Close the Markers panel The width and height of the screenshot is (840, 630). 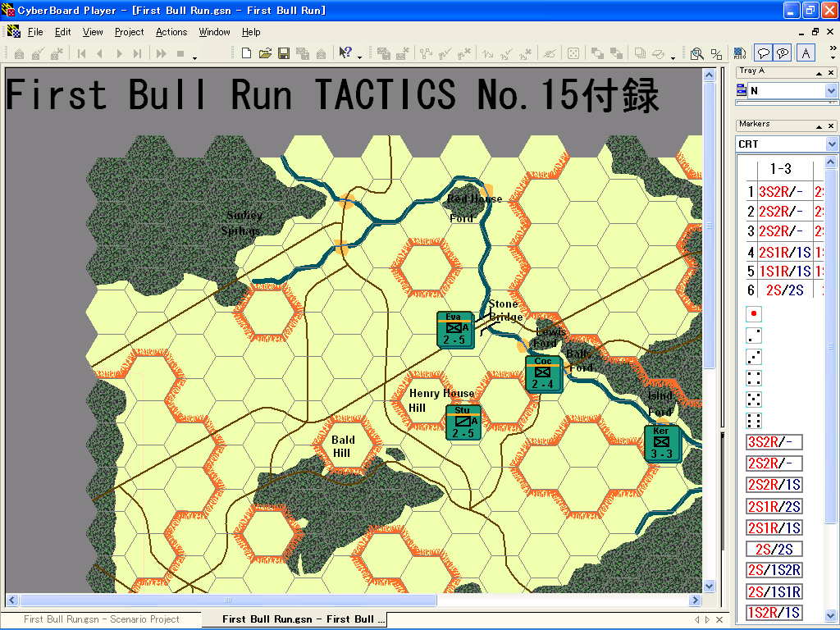point(831,126)
